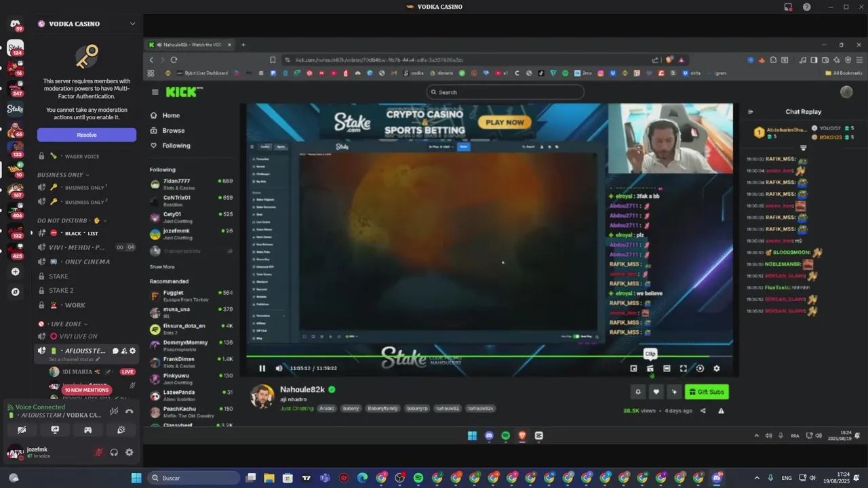Image resolution: width=868 pixels, height=488 pixels.
Task: Invite people to AFLOUSS TEAM channel
Action: click(x=124, y=351)
